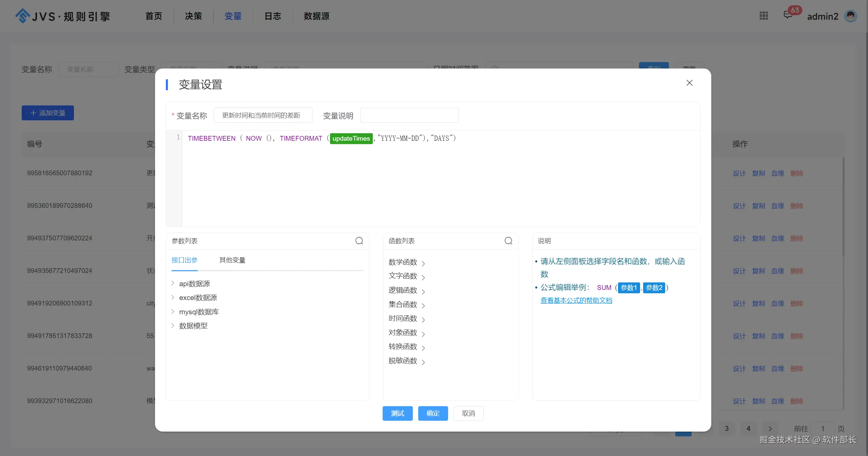Viewport: 868px width, 456px height.
Task: Select the 接口出参 tab
Action: pyautogui.click(x=185, y=260)
